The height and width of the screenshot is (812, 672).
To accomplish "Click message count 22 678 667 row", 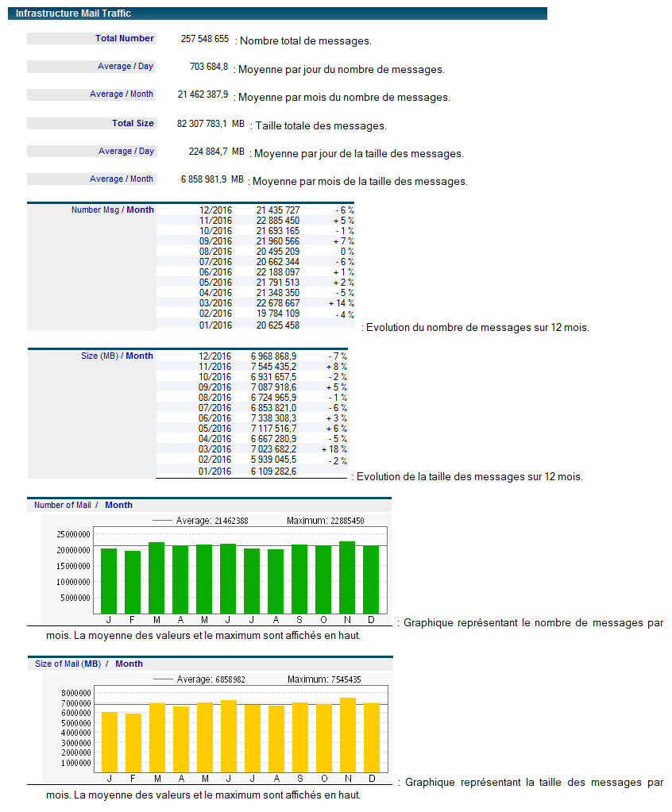I will point(278,303).
